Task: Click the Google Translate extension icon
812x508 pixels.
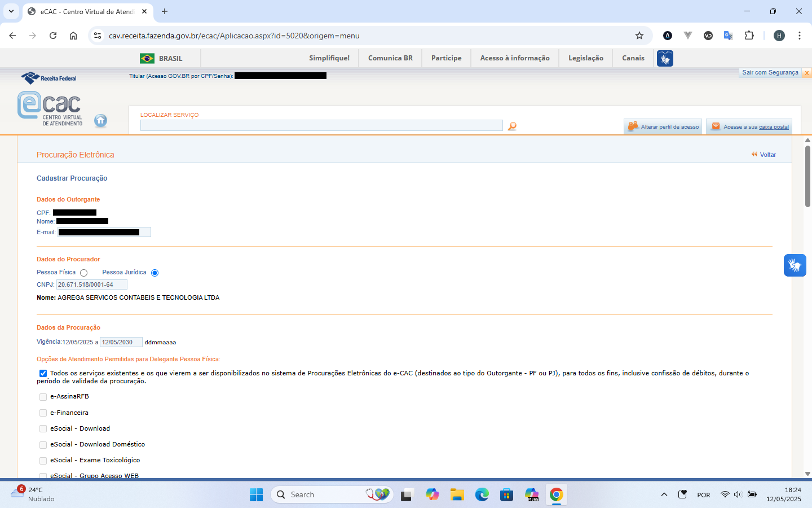Action: coord(728,36)
